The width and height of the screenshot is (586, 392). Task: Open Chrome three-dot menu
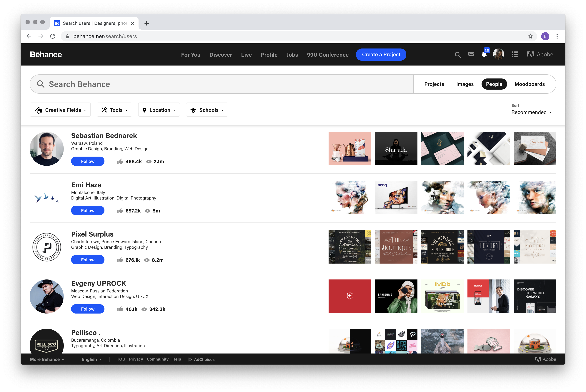tap(557, 36)
